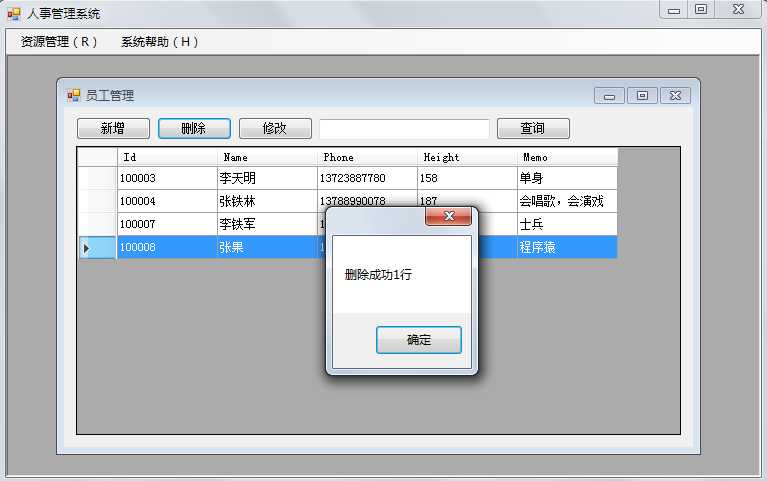Minimize the 员工管理 child window
Viewport: 767px width, 481px height.
pos(609,96)
